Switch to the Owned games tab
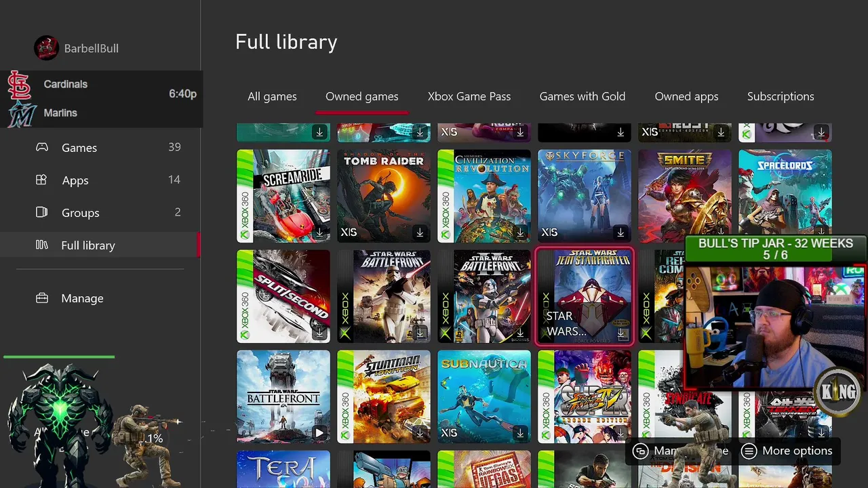The width and height of the screenshot is (868, 488). point(362,96)
